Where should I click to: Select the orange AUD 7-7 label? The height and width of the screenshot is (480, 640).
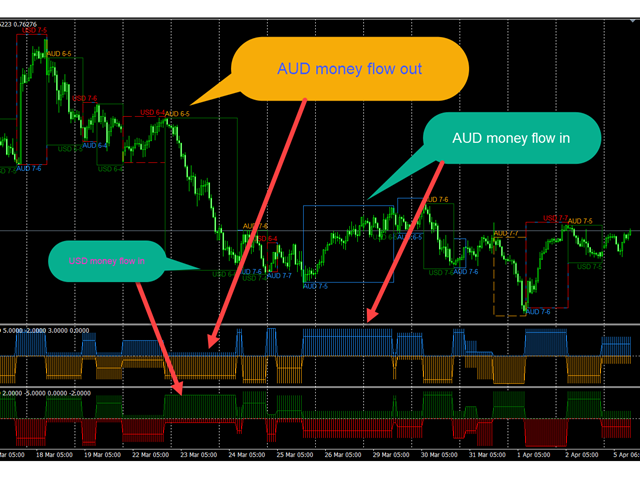tap(506, 233)
